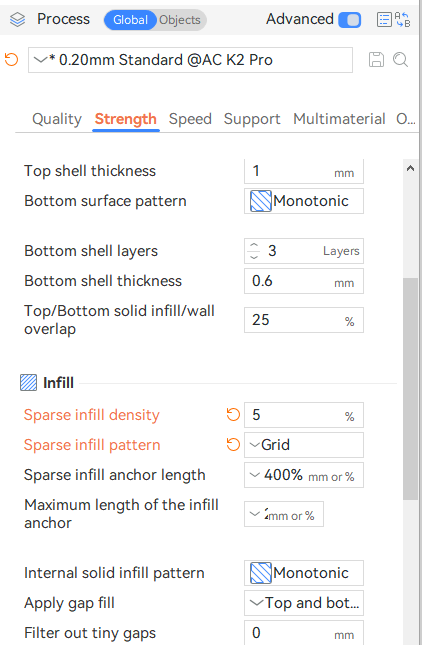Open the parameter list view icon
Viewport: 422px width, 645px height.
(384, 19)
